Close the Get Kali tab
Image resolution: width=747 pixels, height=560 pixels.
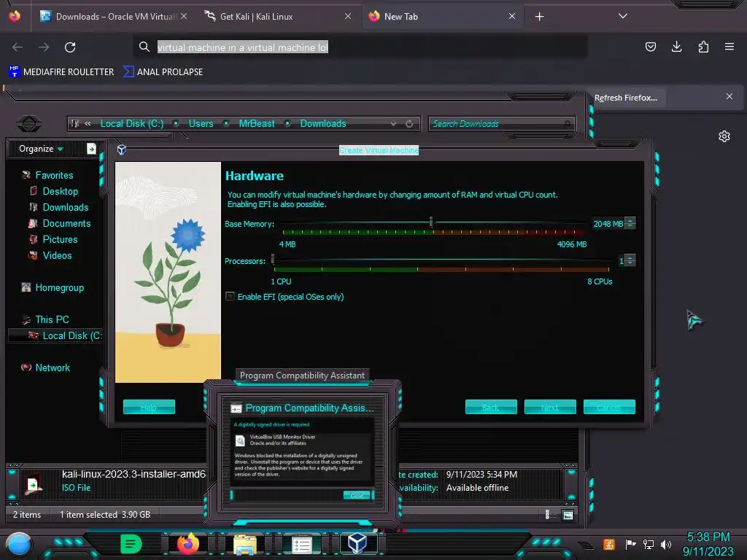pyautogui.click(x=348, y=17)
